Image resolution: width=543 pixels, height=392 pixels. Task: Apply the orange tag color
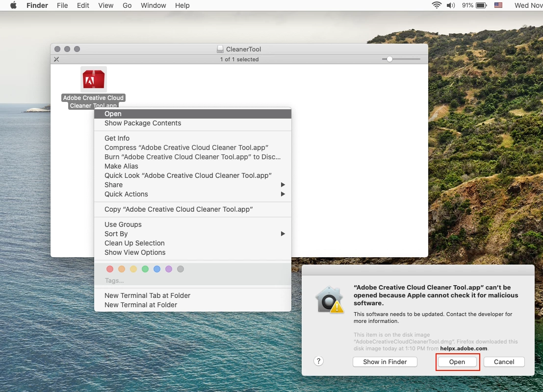click(x=122, y=269)
